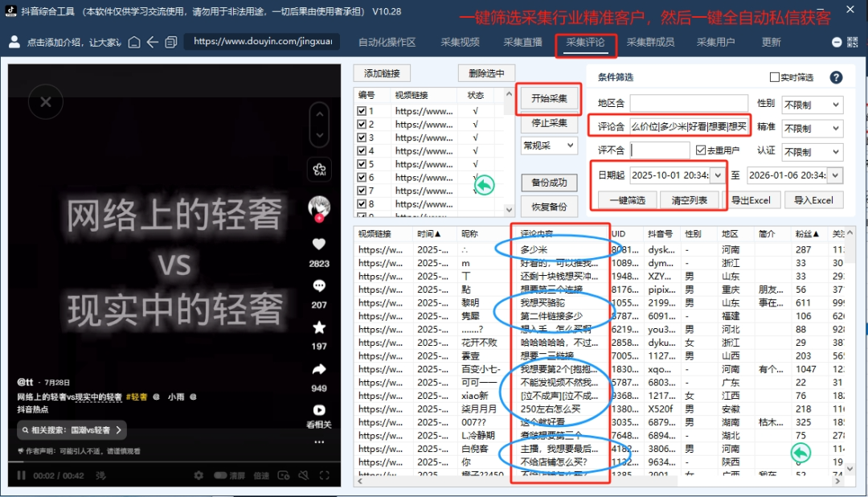Enter fullscreen with the expand icon
This screenshot has width=868, height=497.
(x=325, y=475)
